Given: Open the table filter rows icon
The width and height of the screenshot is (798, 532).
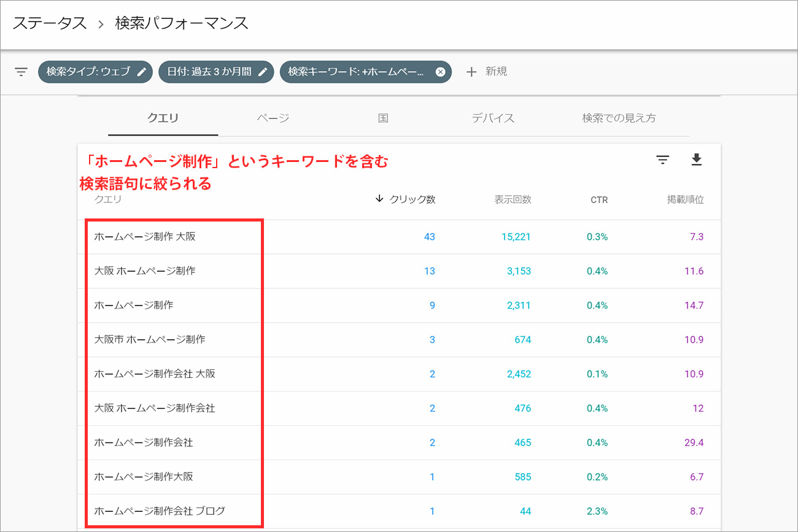Looking at the screenshot, I should point(662,160).
